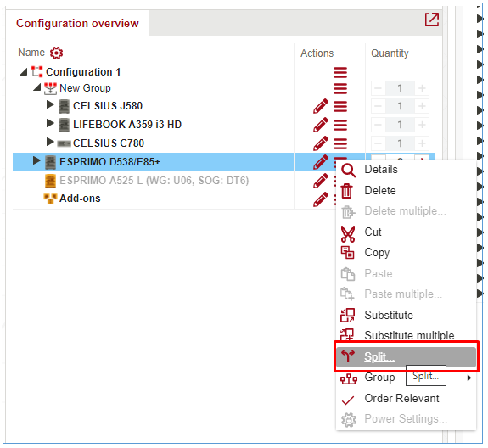488x448 pixels.
Task: Open the Name column settings gear
Action: tap(56, 53)
